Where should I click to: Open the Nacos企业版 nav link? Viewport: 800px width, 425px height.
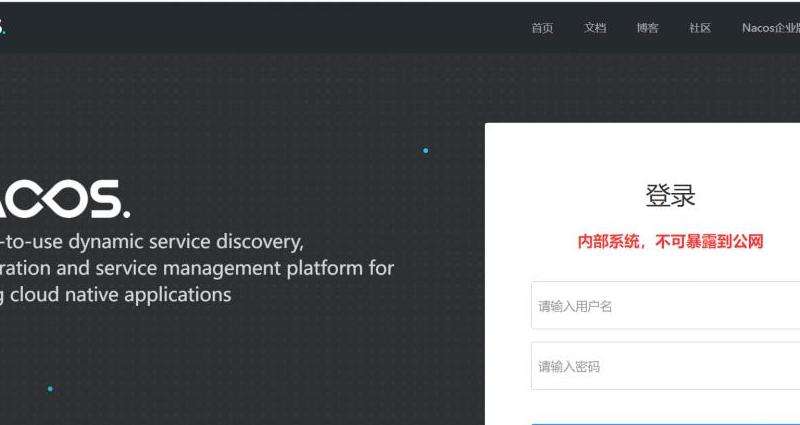coord(771,29)
